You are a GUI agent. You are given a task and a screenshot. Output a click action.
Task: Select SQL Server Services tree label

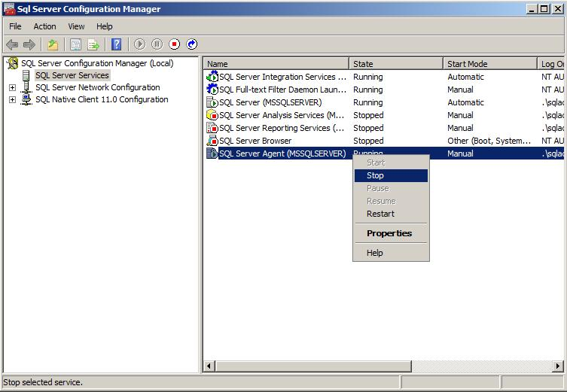coord(72,75)
